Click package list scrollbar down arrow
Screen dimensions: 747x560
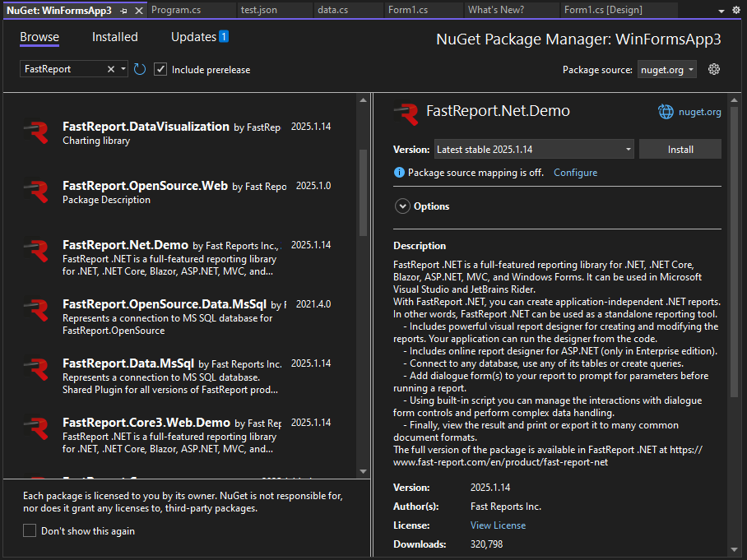[x=363, y=471]
